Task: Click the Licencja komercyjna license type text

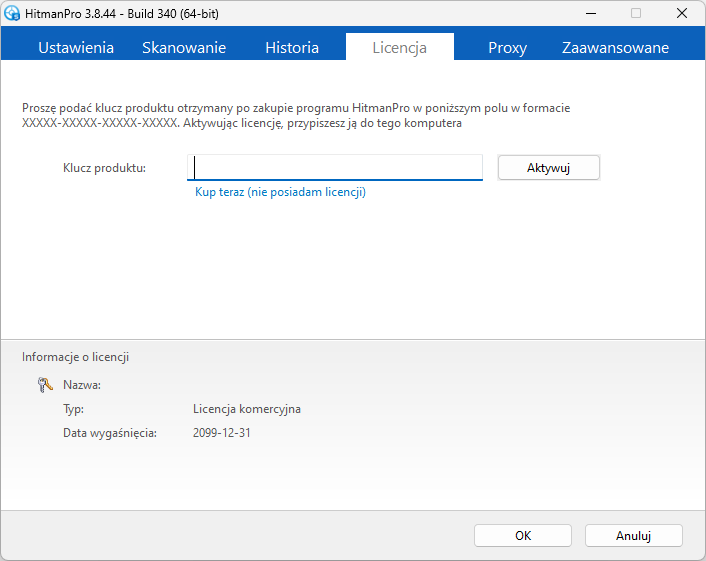Action: 247,409
